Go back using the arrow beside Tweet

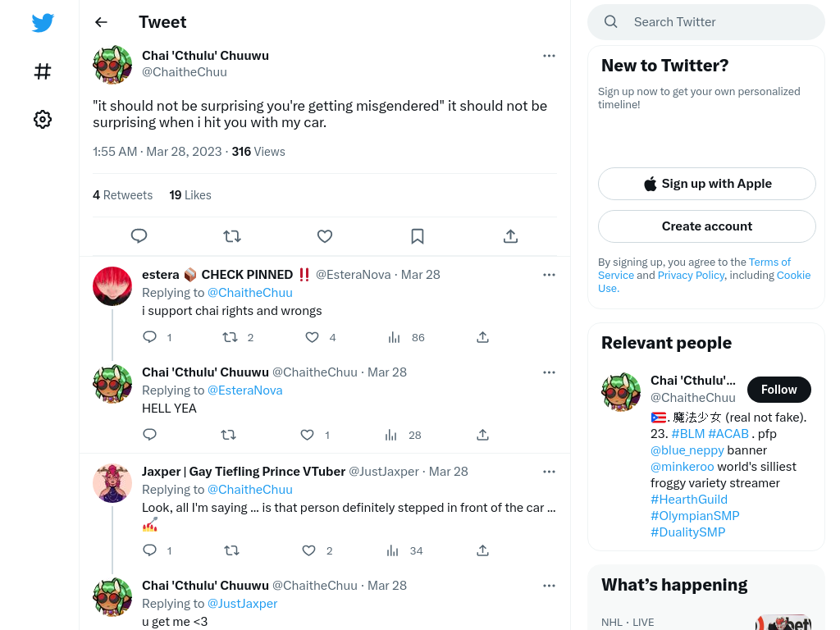[x=101, y=22]
